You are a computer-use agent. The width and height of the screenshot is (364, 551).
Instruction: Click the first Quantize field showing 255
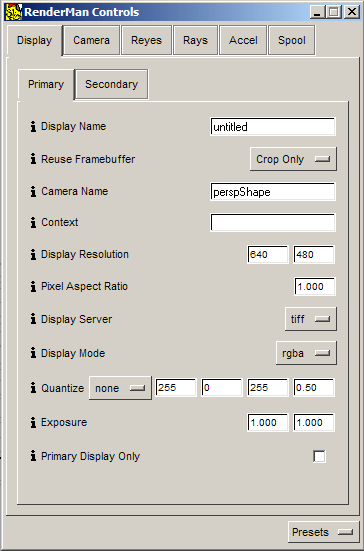(x=176, y=388)
